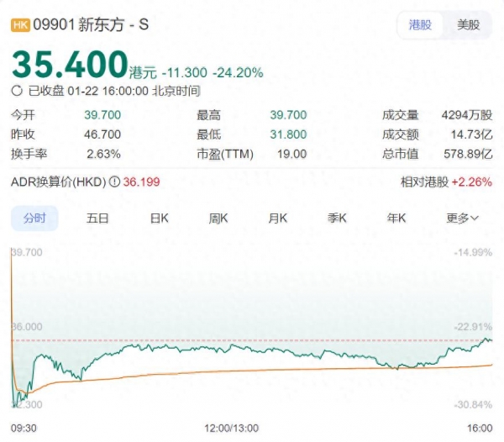Screen dimensions: 504x442
Task: Click the ADR price 36.199
Action: (x=141, y=182)
